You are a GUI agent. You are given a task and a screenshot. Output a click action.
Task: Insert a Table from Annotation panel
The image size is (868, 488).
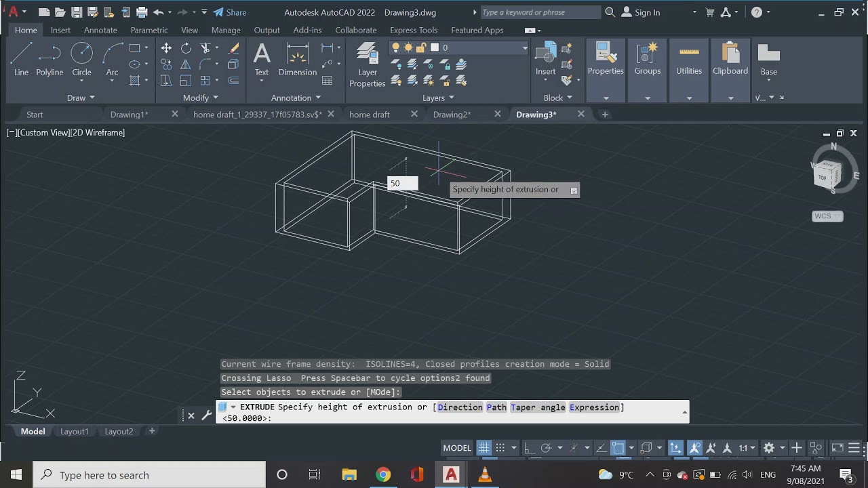tap(328, 81)
